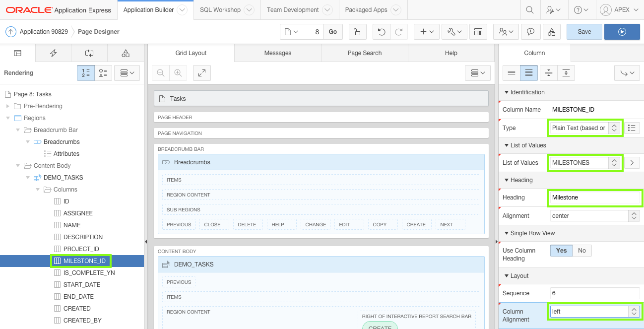This screenshot has width=644, height=329.
Task: Open the Type stepper for MILESTONE_ID column
Action: tap(615, 128)
